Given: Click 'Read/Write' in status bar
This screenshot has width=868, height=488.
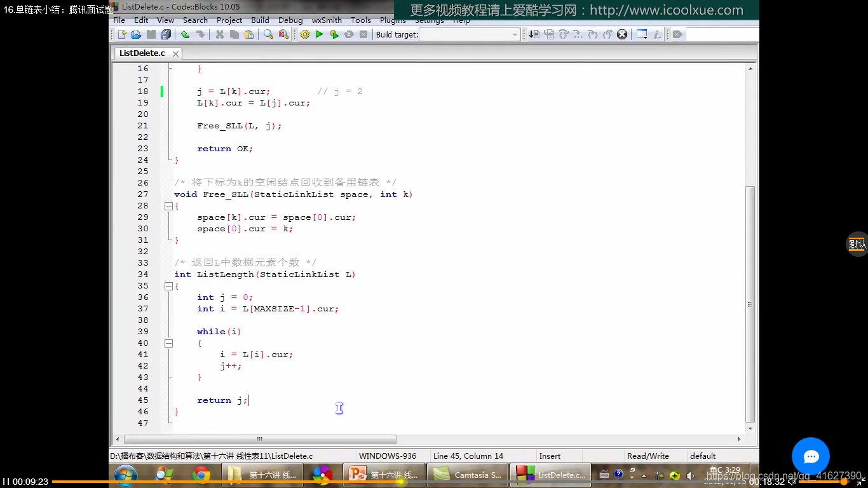Looking at the screenshot, I should click(x=648, y=456).
